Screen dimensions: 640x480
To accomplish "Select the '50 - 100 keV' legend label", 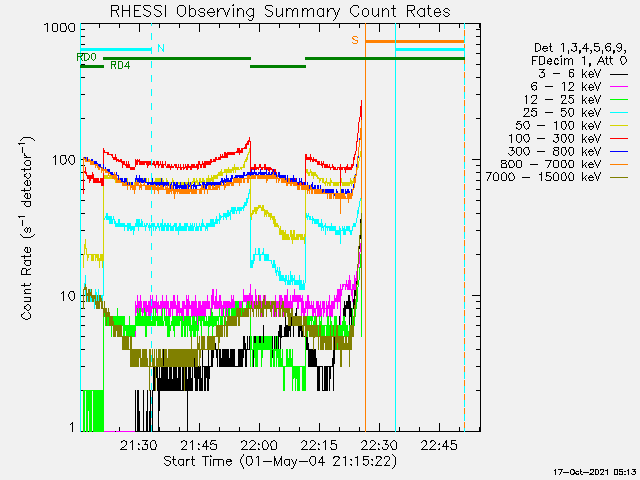I will coord(558,125).
